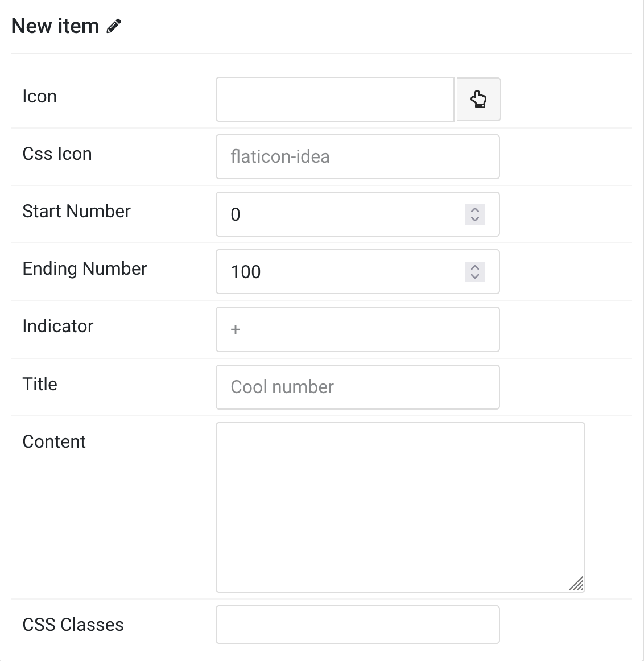Click the Title input field

point(358,387)
